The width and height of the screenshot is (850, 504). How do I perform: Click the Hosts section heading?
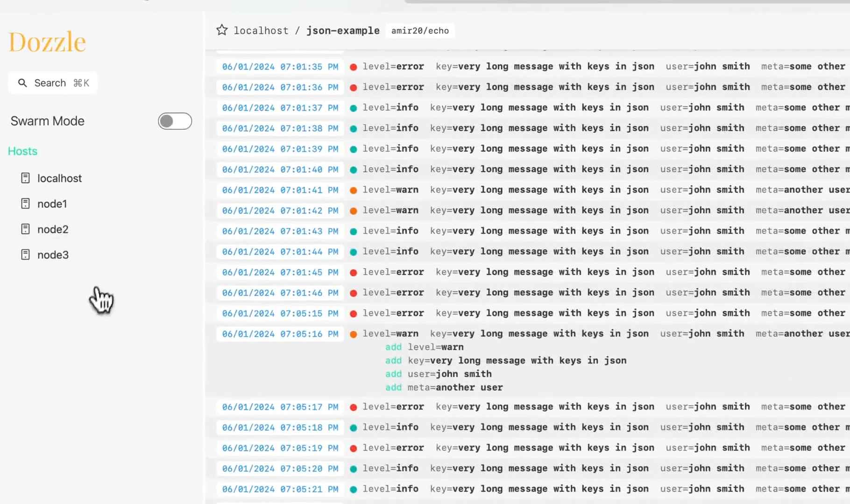click(x=22, y=151)
